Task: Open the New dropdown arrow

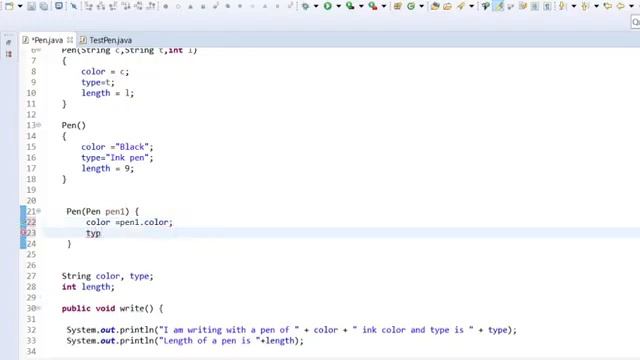Action: [x=20, y=6]
